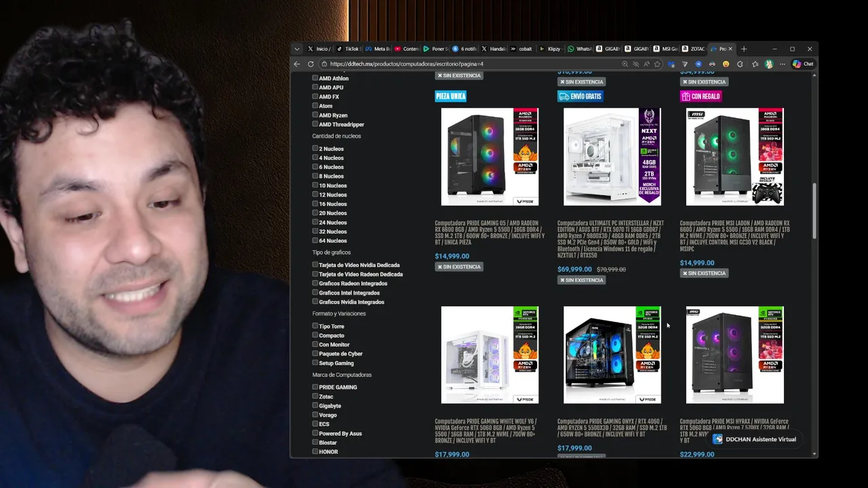This screenshot has height=488, width=868.
Task: Click the PIEZA UNICA badge
Action: (450, 96)
